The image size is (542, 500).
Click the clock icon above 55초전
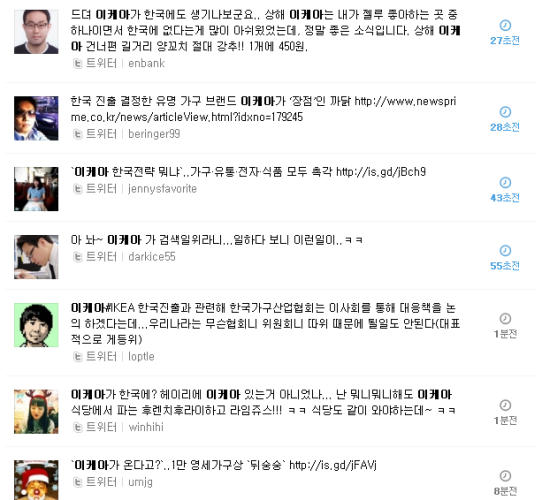[505, 251]
